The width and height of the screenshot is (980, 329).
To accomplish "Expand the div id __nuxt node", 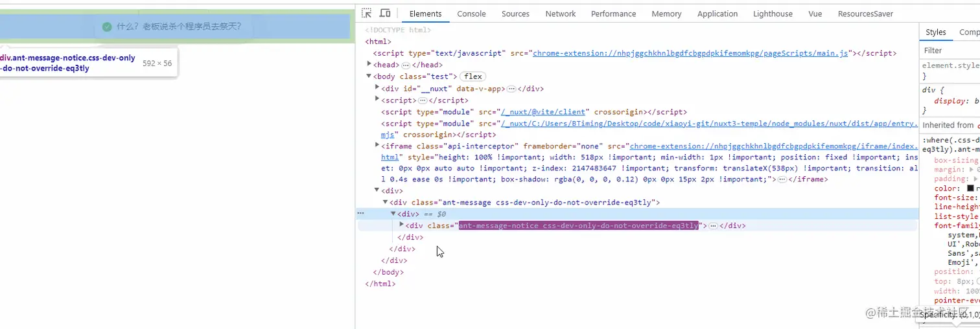I will [377, 87].
